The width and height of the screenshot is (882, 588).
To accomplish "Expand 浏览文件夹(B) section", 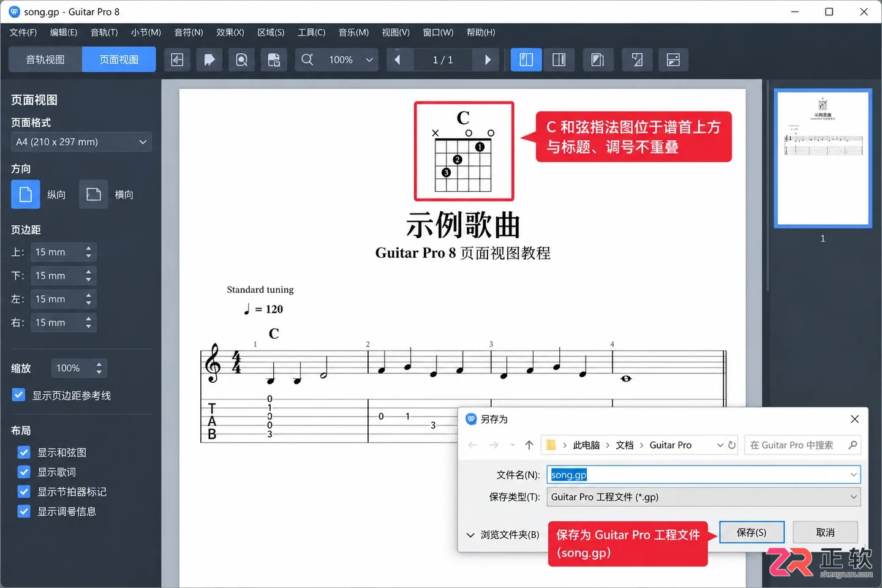I will 503,535.
